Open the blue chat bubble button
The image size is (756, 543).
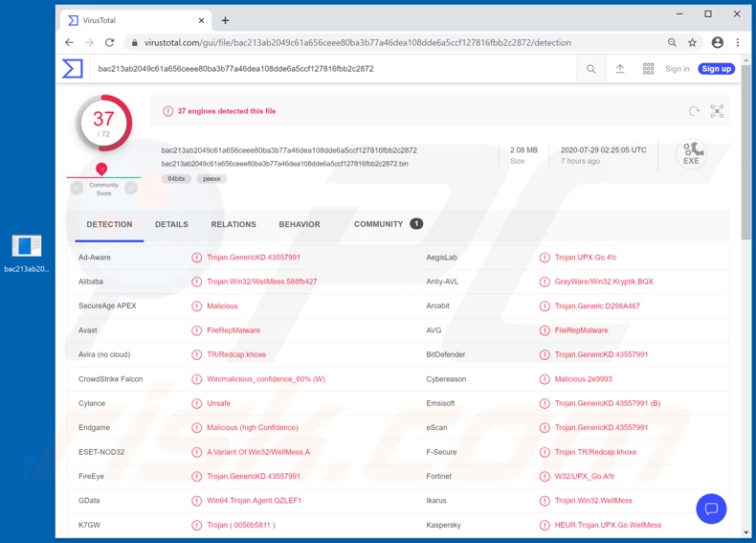tap(711, 509)
